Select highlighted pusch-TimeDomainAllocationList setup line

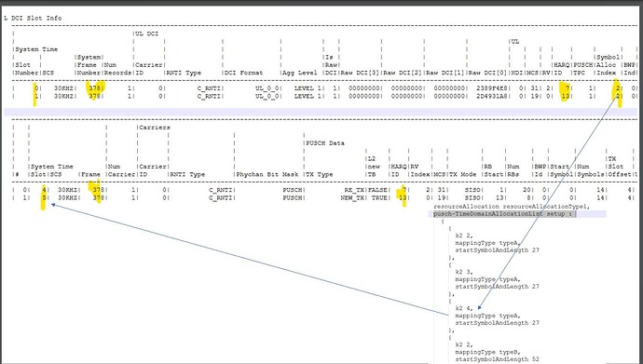505,214
